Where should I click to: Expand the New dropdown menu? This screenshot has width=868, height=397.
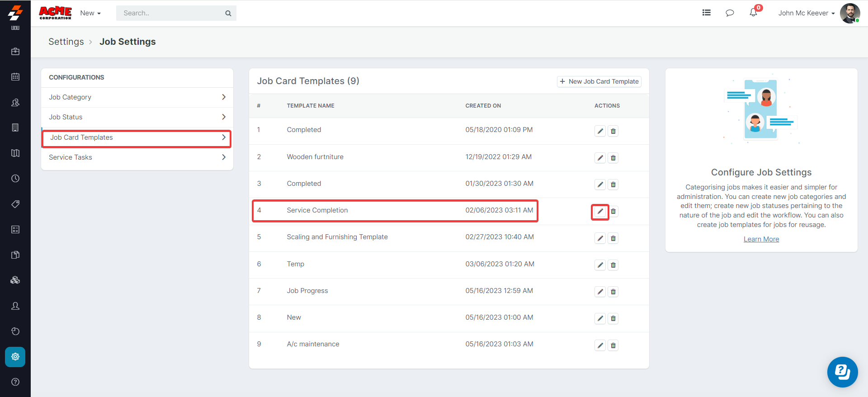click(90, 13)
